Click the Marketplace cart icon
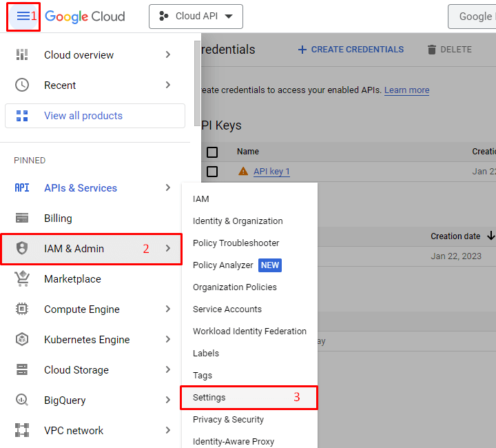The width and height of the screenshot is (496, 448). [x=22, y=278]
